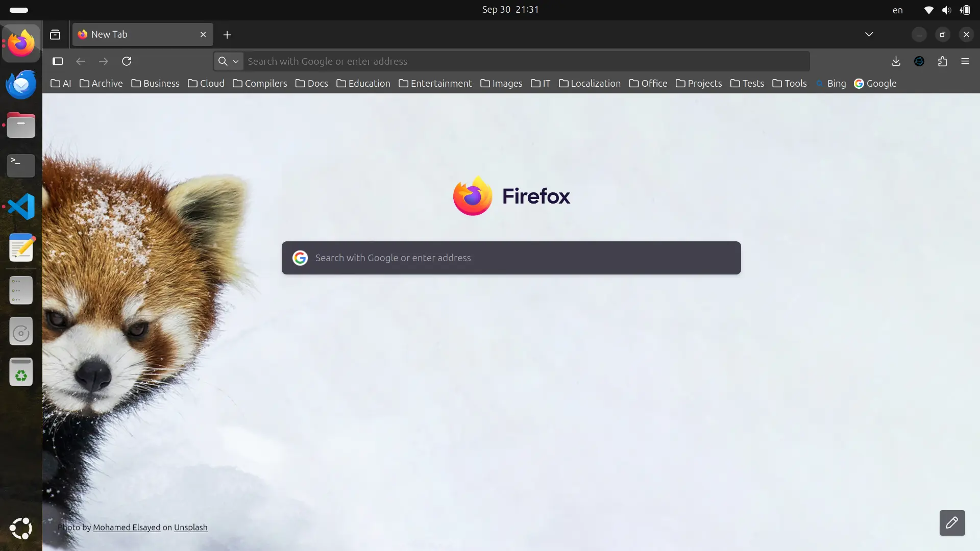Open the Downloads panel in Firefox
Image resolution: width=980 pixels, height=551 pixels.
[x=896, y=61]
